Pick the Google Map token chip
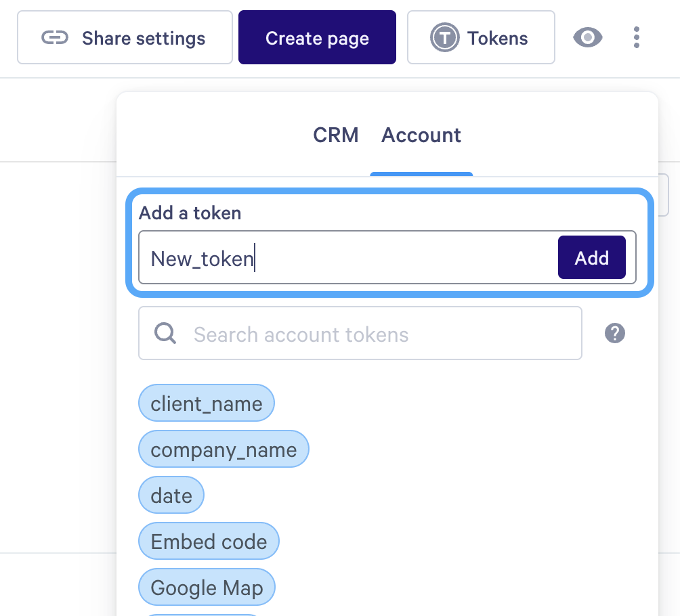Screen dimensions: 680x616 tap(207, 588)
